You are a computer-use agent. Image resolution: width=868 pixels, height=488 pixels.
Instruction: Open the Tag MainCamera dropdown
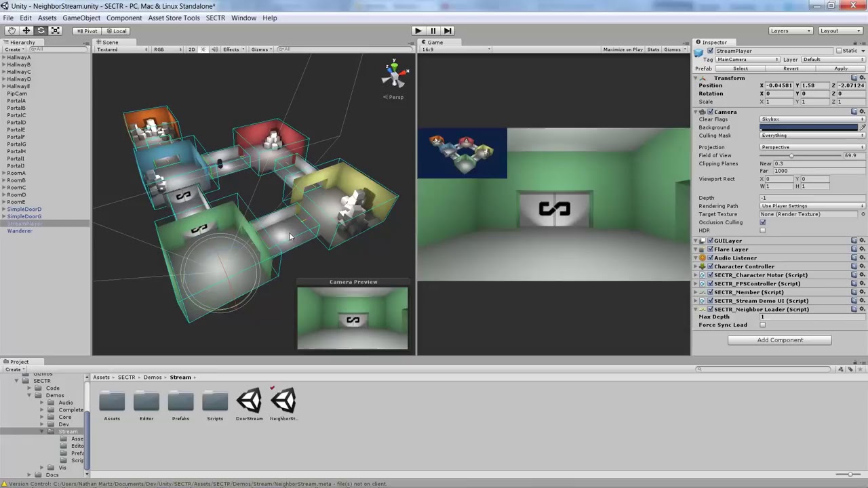point(748,60)
